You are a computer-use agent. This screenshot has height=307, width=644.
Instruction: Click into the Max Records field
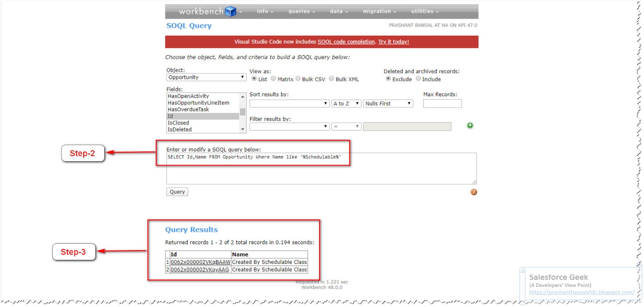[x=442, y=104]
